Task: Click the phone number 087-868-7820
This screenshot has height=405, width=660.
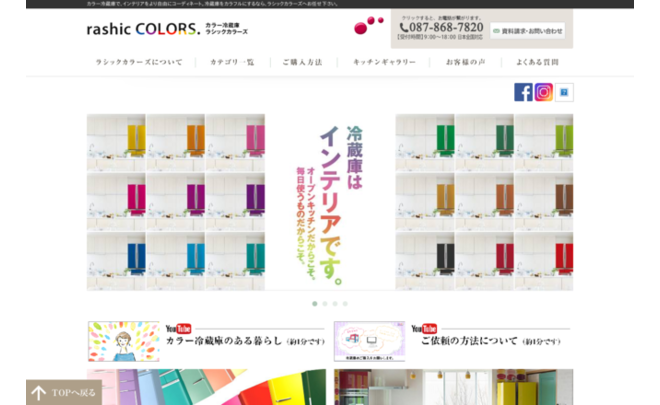Action: [x=442, y=28]
